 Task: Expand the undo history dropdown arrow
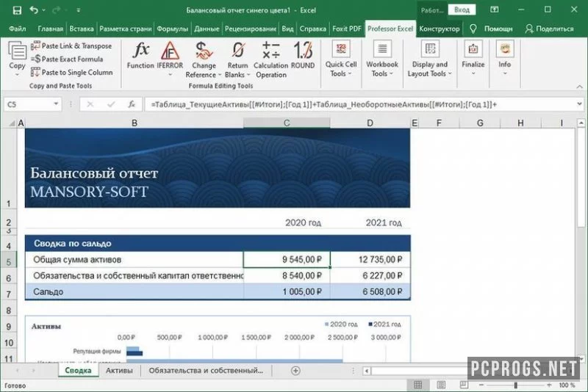pyautogui.click(x=43, y=10)
